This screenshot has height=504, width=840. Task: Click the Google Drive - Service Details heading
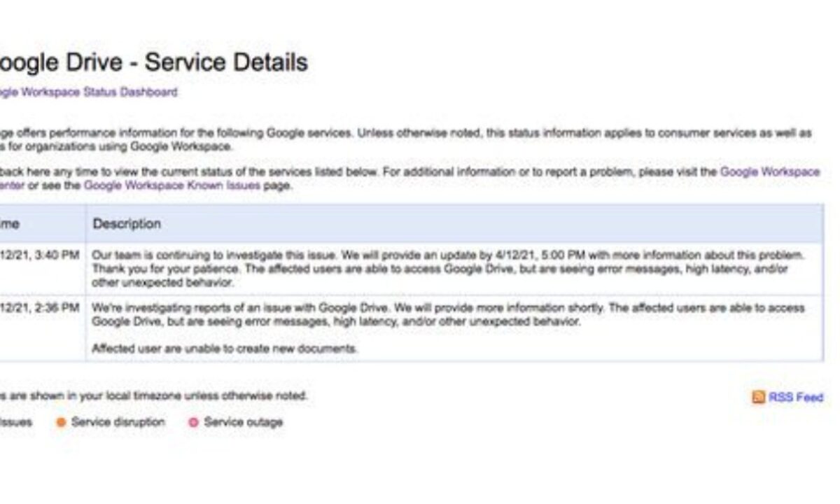(x=153, y=62)
